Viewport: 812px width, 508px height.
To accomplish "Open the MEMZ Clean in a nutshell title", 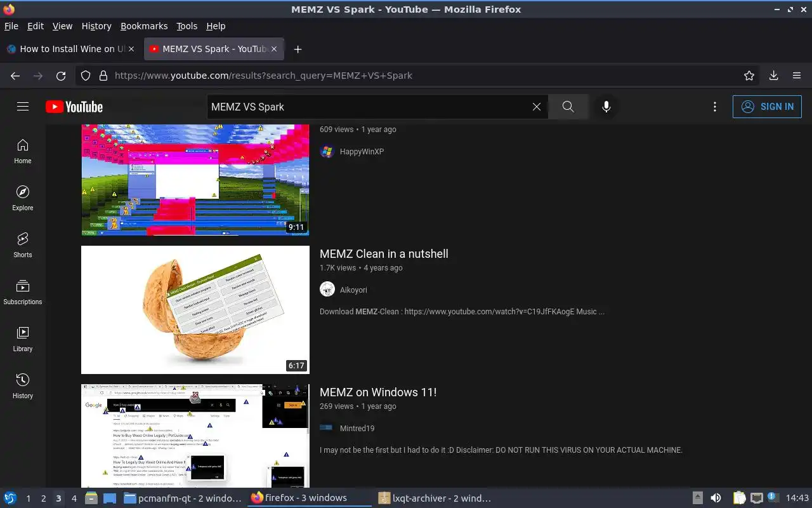I will click(384, 253).
